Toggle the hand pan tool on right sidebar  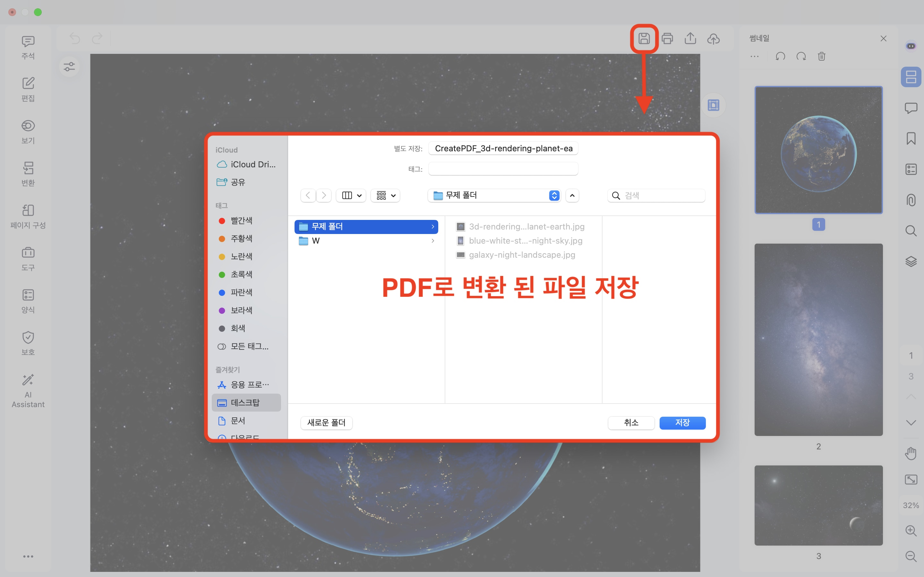tap(911, 453)
